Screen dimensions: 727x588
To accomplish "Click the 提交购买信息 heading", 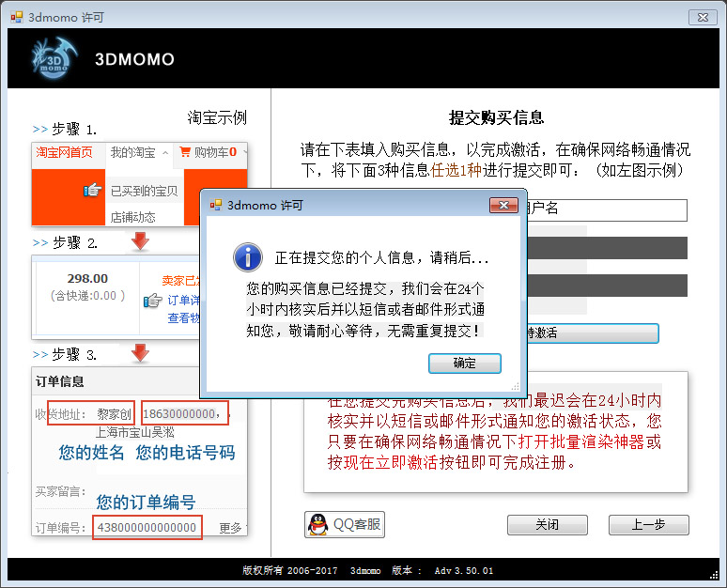I will tap(496, 117).
